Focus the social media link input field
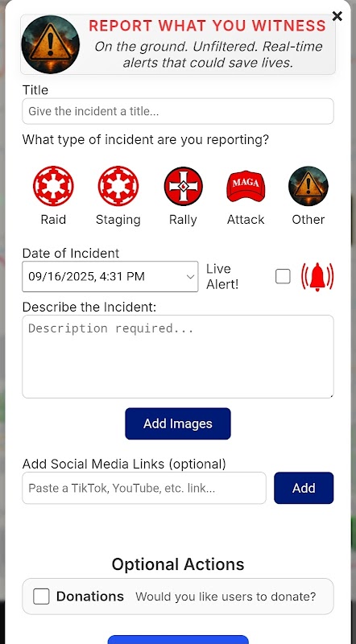This screenshot has width=356, height=644. 144,488
